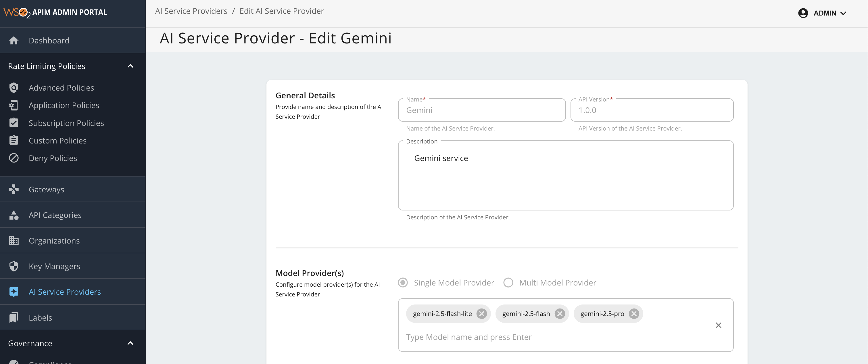Click the API Categories shapes icon
The width and height of the screenshot is (868, 364).
click(x=14, y=215)
